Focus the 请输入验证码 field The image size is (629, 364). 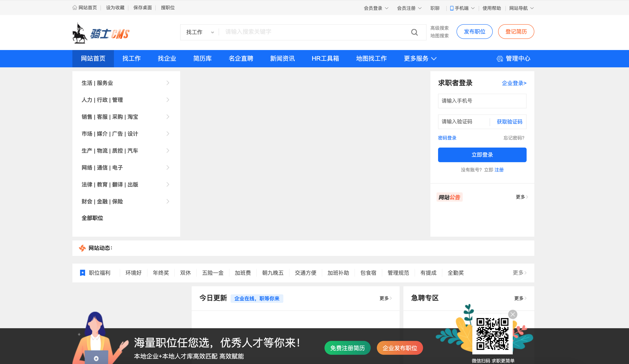click(464, 122)
